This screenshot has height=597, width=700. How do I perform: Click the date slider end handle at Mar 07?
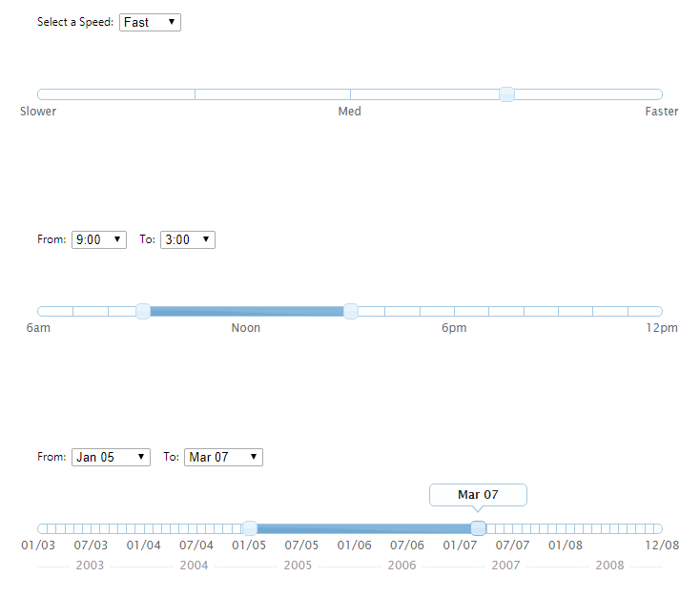tap(478, 528)
